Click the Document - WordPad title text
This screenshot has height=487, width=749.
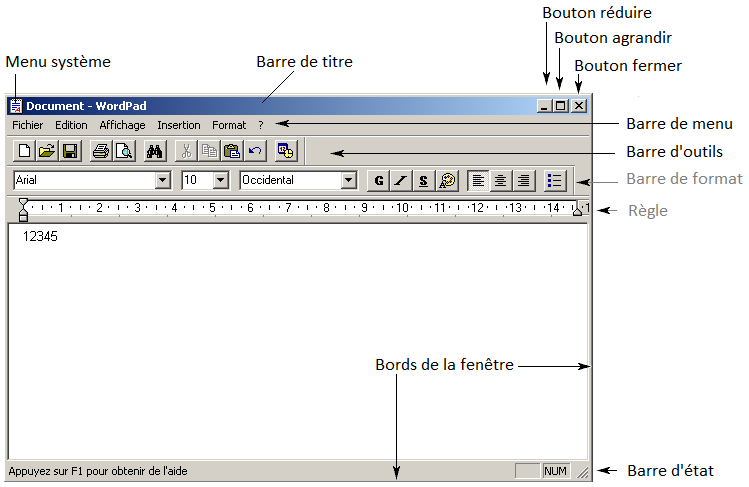(x=86, y=106)
